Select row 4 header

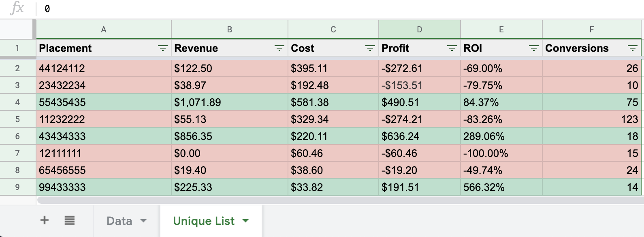coord(17,102)
